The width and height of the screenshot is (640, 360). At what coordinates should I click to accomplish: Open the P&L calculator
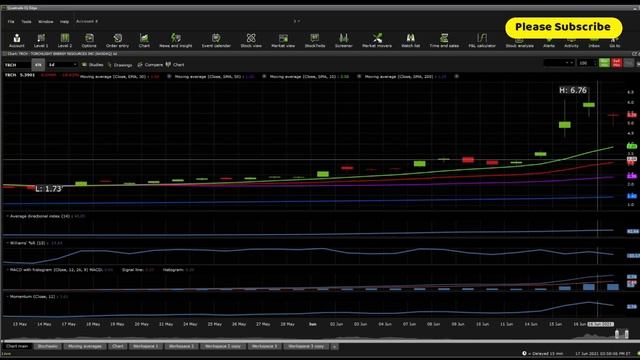click(482, 40)
